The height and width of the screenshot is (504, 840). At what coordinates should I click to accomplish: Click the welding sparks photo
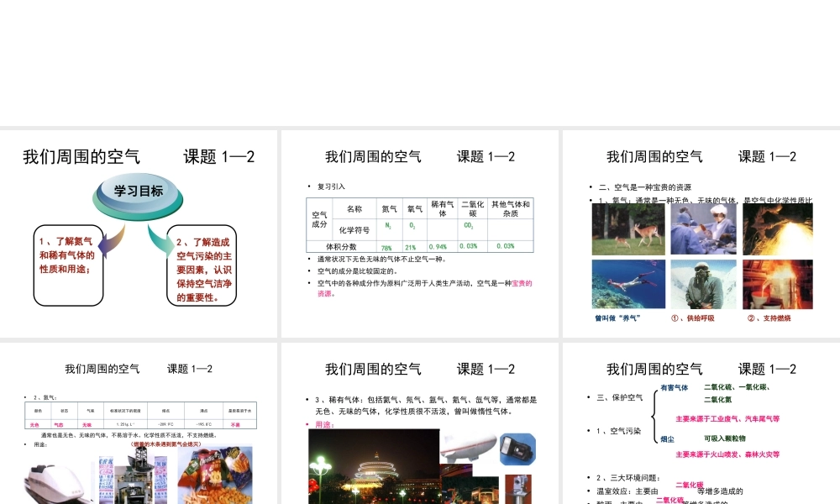pos(778,229)
